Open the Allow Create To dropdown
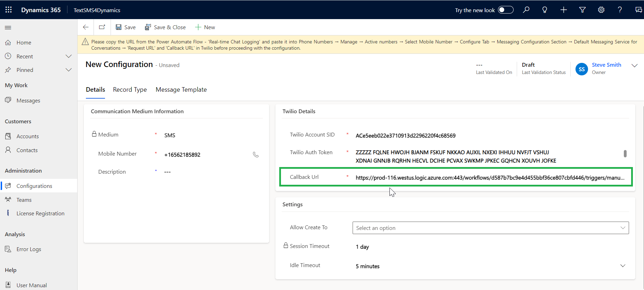The width and height of the screenshot is (644, 290). point(490,228)
